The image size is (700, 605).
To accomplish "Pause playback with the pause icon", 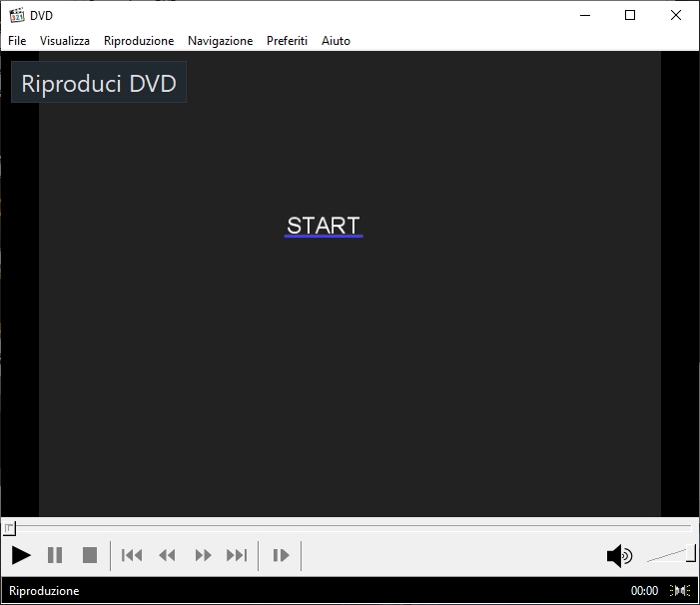I will click(55, 555).
